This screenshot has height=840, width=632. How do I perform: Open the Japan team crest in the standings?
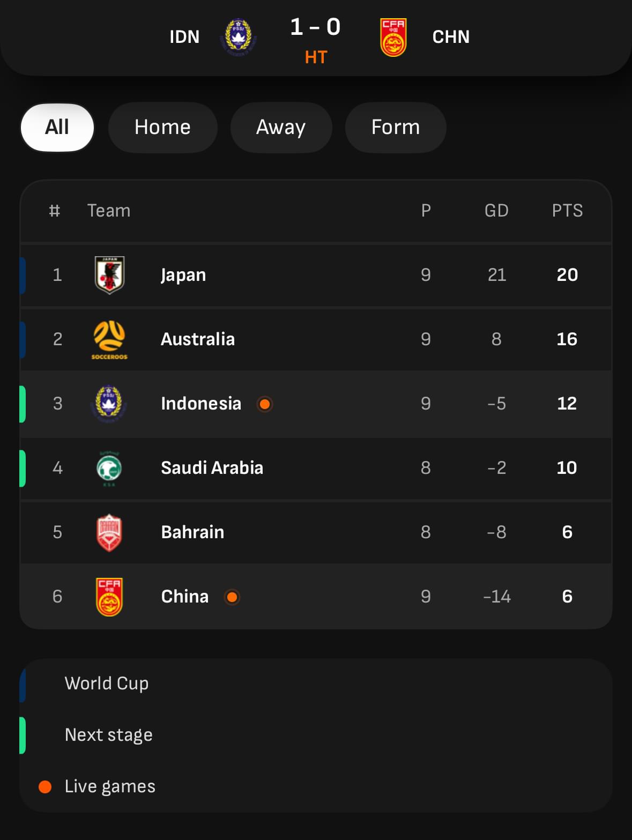[109, 275]
